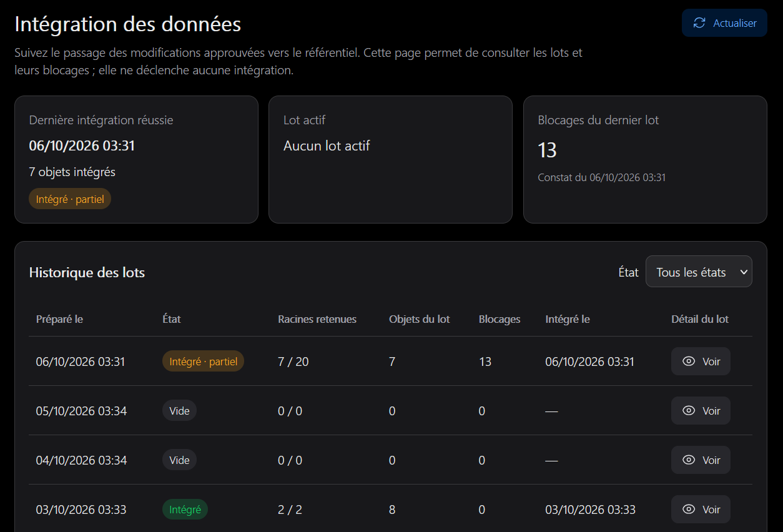Click the 'Intégré le' date 03/10/2026 03:33
Viewport: 783px width, 532px height.
(x=590, y=510)
